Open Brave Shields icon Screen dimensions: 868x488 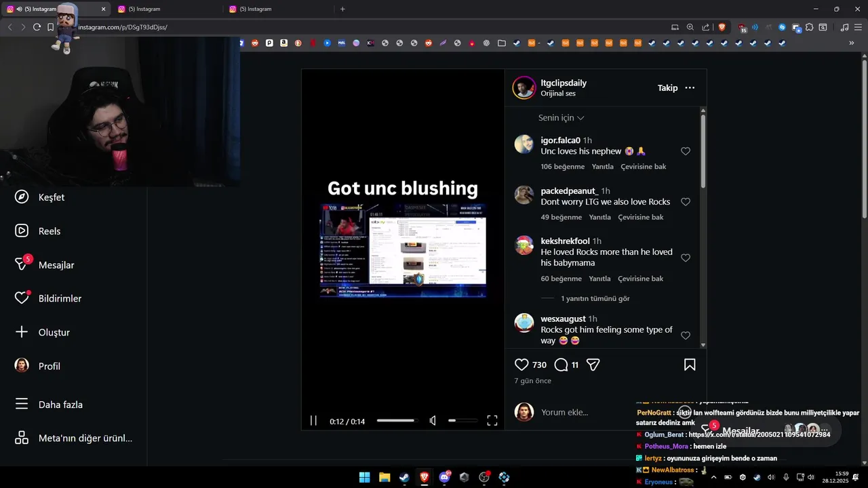(x=722, y=27)
